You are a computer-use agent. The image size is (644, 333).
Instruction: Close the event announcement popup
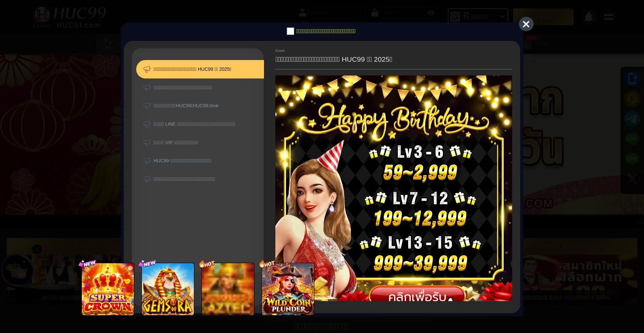coord(526,24)
